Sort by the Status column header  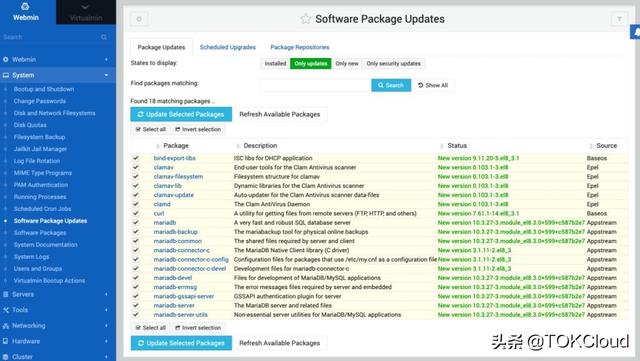457,146
